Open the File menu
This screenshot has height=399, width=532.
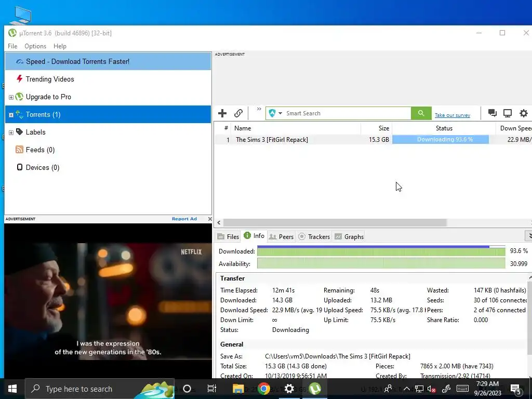coord(12,46)
